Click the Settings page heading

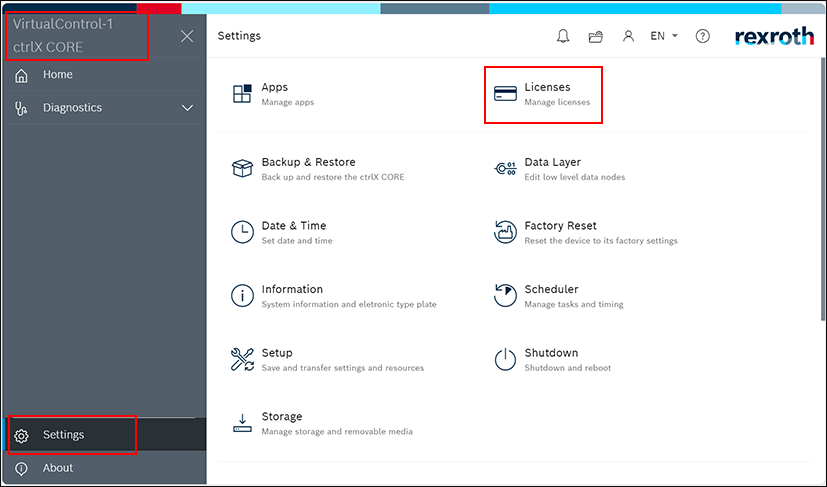(x=239, y=36)
